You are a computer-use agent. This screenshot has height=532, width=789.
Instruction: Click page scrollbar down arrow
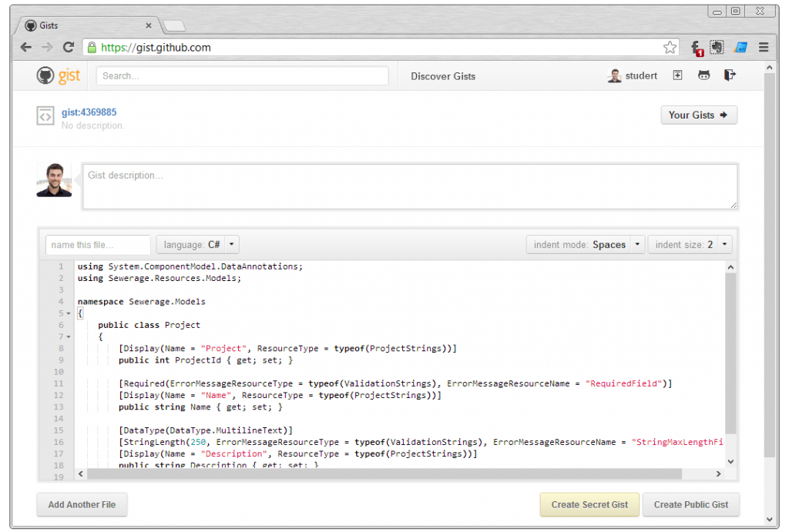point(770,520)
